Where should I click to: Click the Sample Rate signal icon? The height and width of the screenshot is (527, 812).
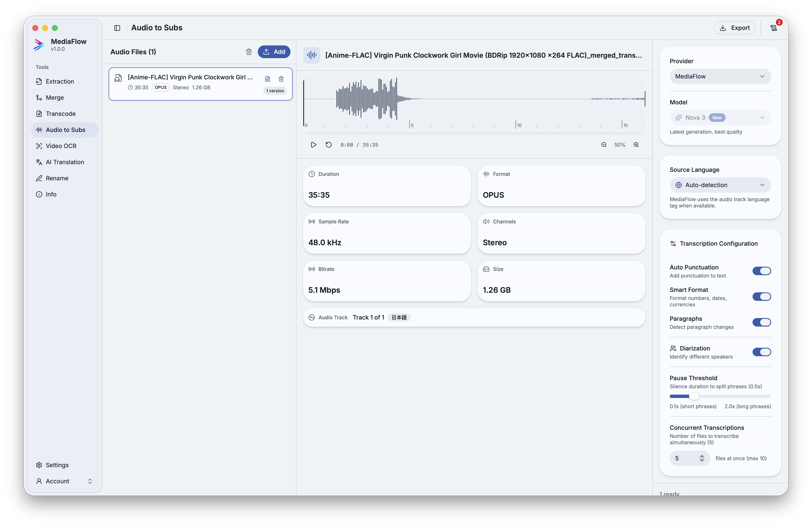pos(312,221)
